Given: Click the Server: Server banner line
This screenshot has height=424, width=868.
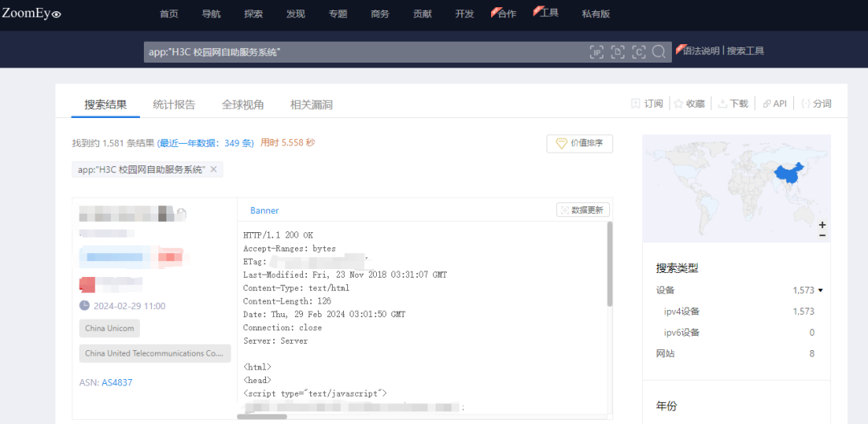Looking at the screenshot, I should click(275, 341).
